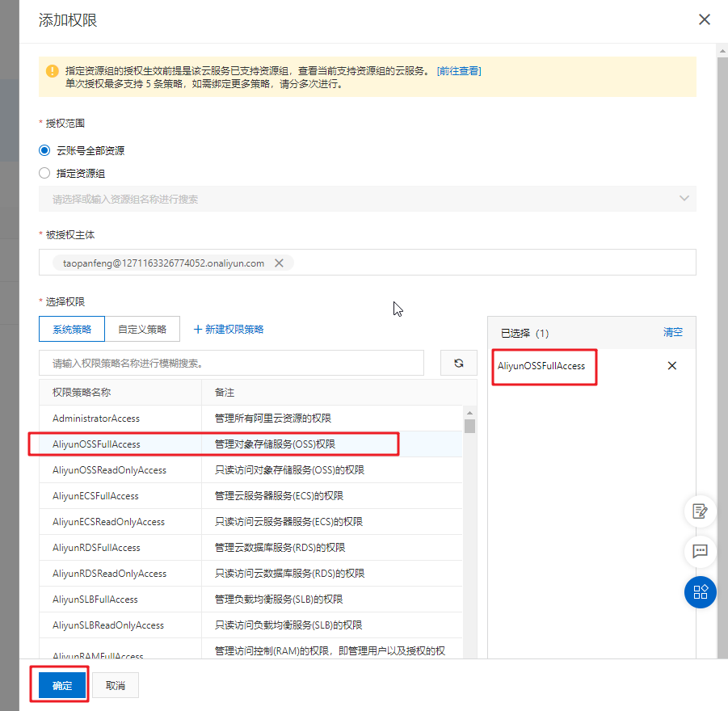Select AliyunSLBFullAccess policy row
Viewport: 728px width, 711px height.
point(250,600)
